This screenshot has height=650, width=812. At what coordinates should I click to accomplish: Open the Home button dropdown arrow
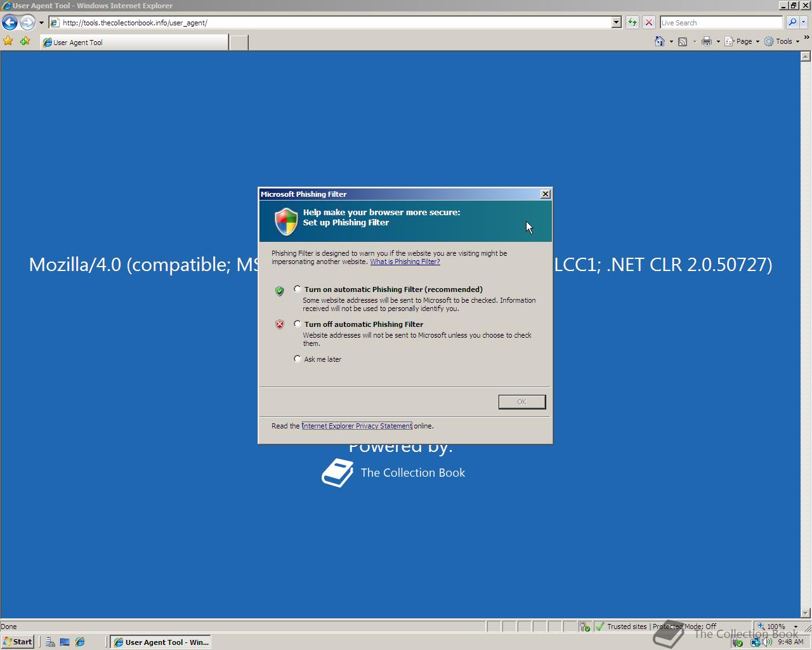coord(671,42)
